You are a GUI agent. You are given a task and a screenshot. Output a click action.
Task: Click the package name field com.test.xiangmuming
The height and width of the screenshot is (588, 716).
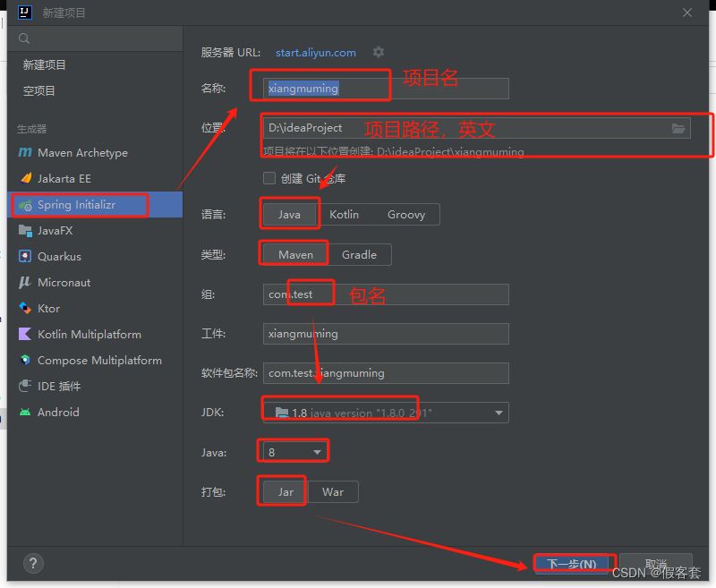pos(386,373)
